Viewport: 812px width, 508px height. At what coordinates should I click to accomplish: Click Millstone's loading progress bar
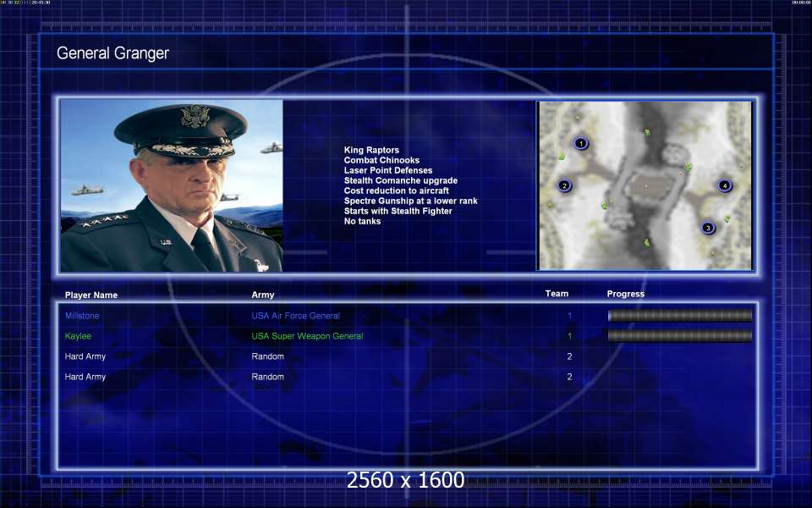(680, 316)
